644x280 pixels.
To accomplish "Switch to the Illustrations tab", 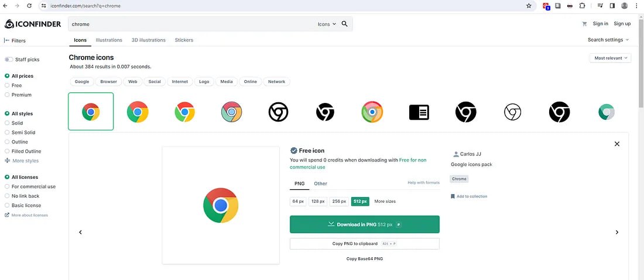I will [109, 40].
